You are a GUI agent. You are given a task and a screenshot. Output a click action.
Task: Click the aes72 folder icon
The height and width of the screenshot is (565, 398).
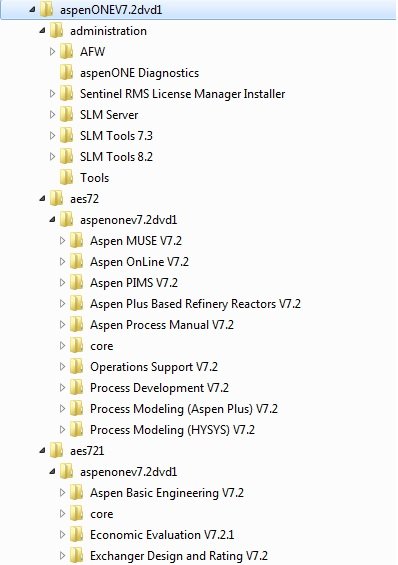[56, 198]
